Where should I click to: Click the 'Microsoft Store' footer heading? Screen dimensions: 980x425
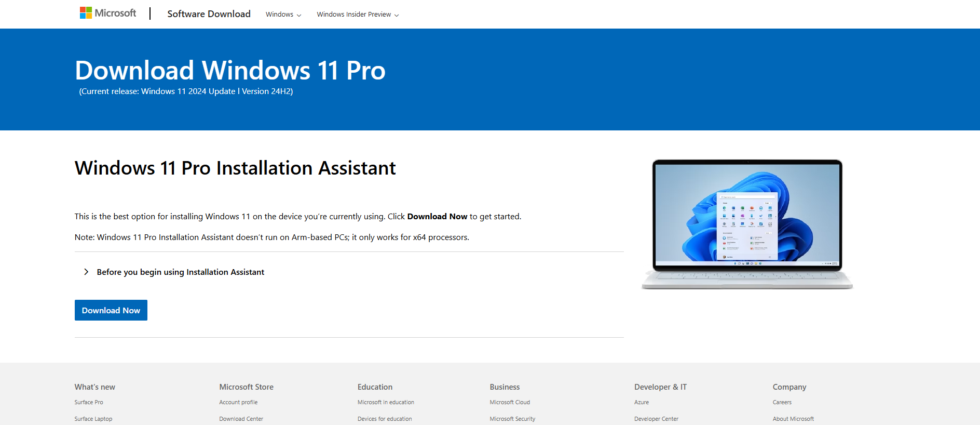(x=246, y=387)
